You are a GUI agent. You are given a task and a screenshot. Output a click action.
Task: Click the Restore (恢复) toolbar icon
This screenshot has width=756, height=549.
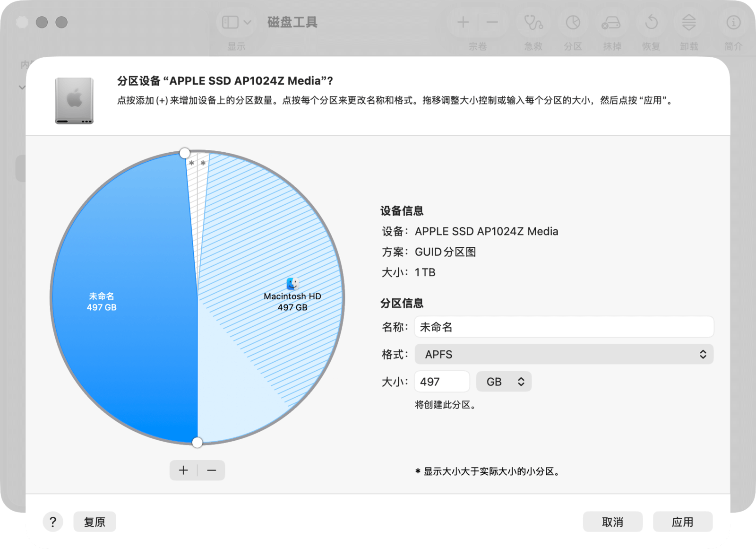coord(651,23)
